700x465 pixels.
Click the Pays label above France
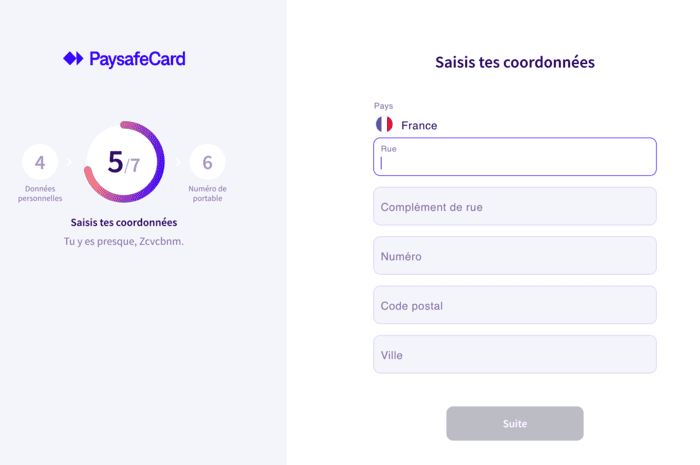tap(383, 106)
